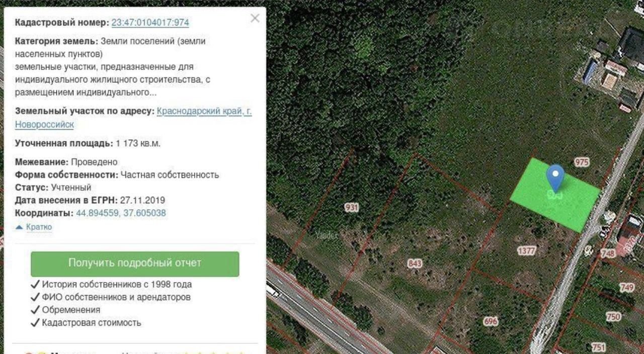
Task: Open cadastral number 23:47:0104017:974 link
Action: pyautogui.click(x=150, y=23)
